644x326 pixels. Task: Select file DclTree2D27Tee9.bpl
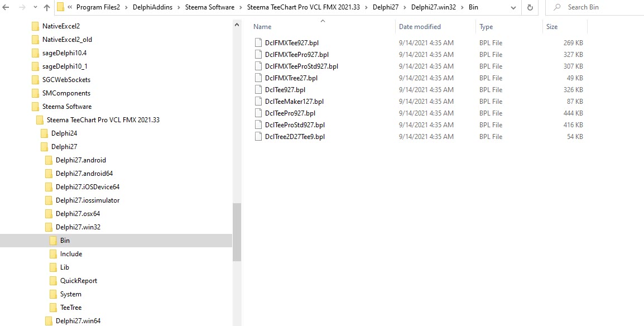click(295, 137)
